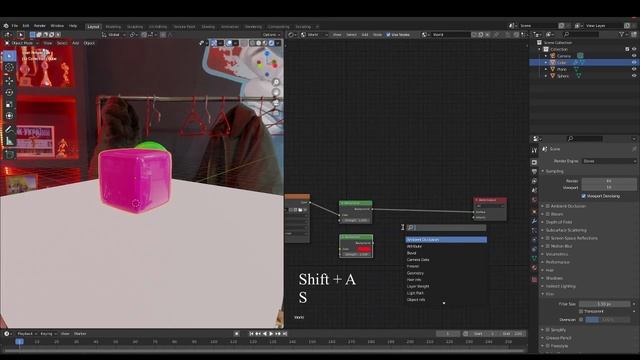Image resolution: width=640 pixels, height=360 pixels.
Task: Hide the Plane object in outliner
Action: pyautogui.click(x=634, y=69)
